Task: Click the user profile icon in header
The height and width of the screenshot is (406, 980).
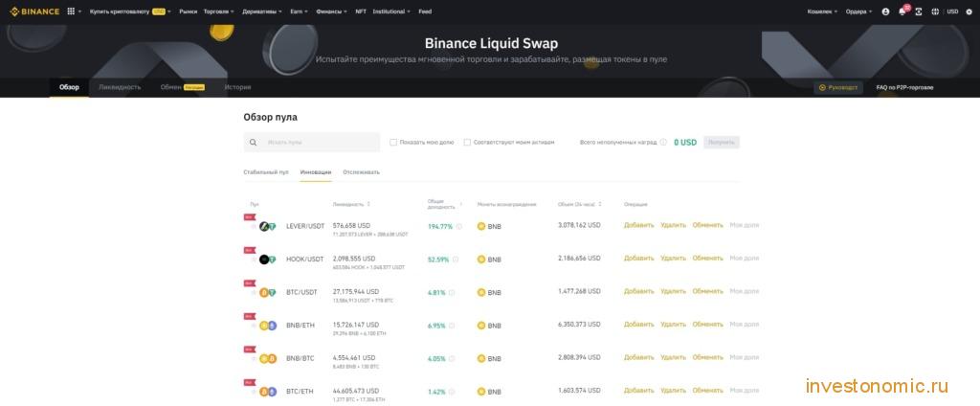Action: [x=885, y=11]
